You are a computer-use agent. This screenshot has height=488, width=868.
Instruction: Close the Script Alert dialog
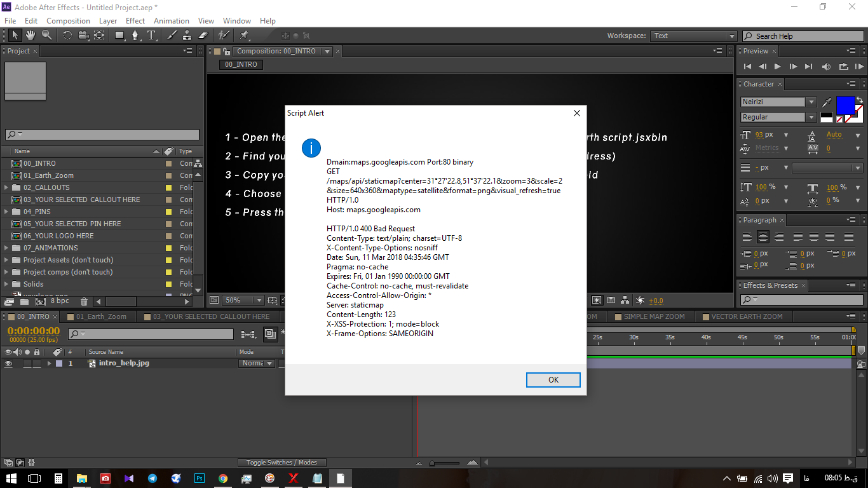[576, 113]
